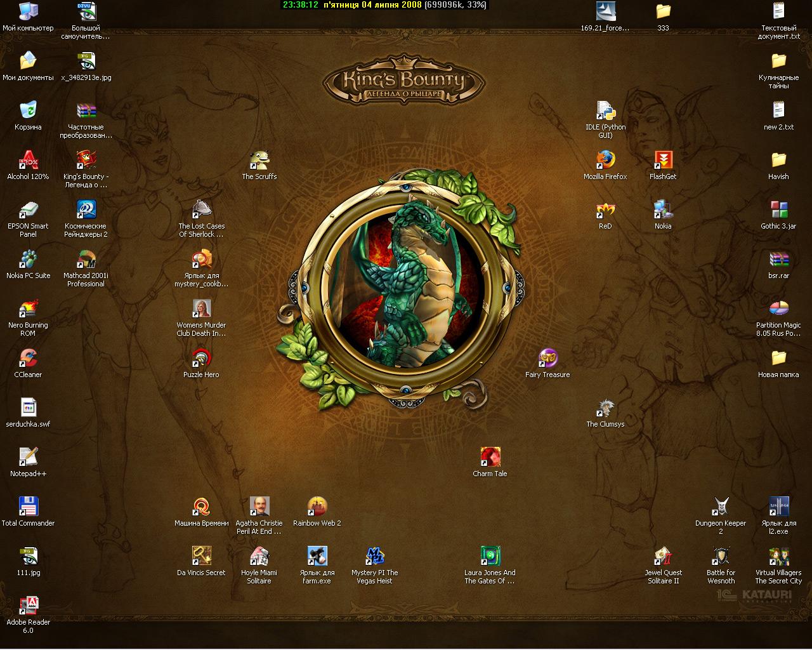Open 169.21_force… installer icon
The height and width of the screenshot is (650, 812).
tap(605, 11)
